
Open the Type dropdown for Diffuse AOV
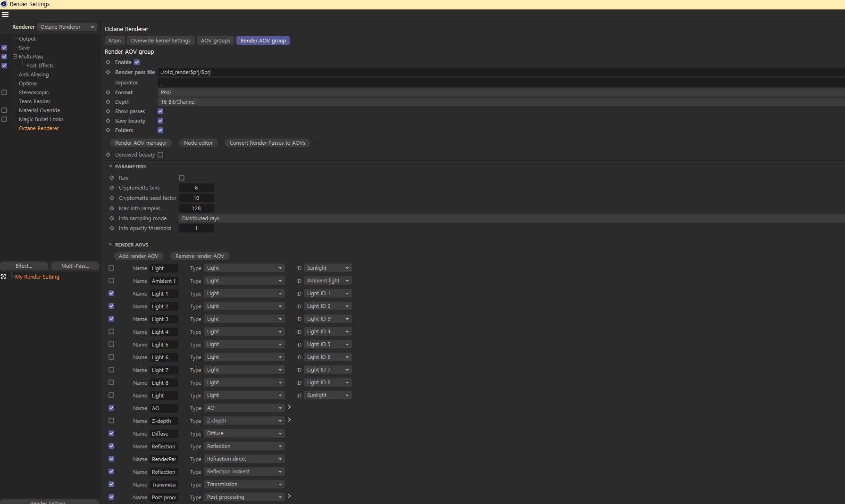point(244,433)
